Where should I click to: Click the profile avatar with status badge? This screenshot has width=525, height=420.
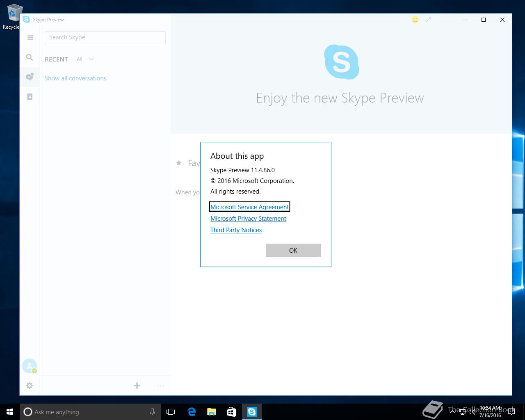coord(30,366)
